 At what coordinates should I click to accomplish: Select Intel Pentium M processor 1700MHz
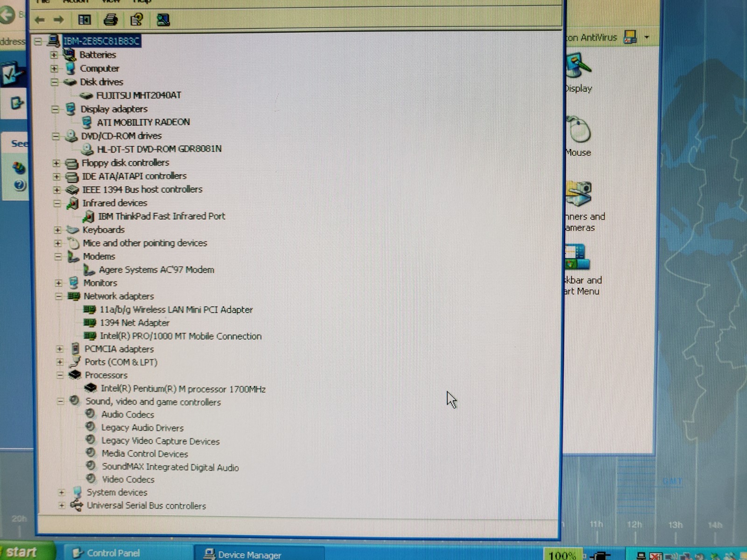[x=183, y=389]
